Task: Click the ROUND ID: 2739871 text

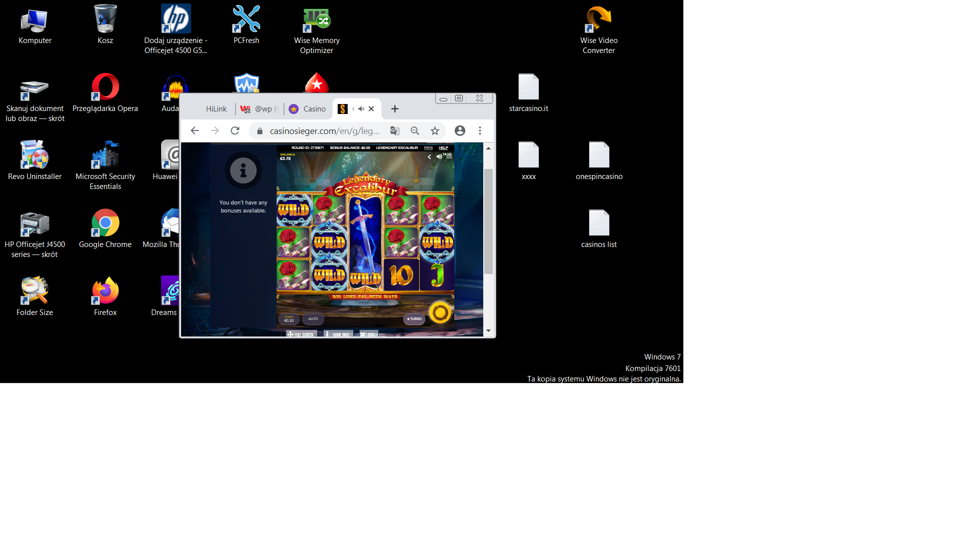Action: click(x=308, y=148)
